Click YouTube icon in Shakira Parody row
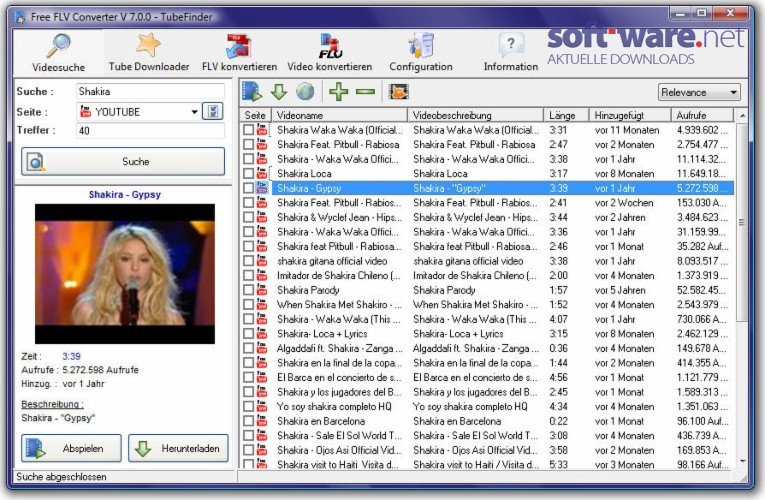Image resolution: width=765 pixels, height=500 pixels. (x=262, y=290)
